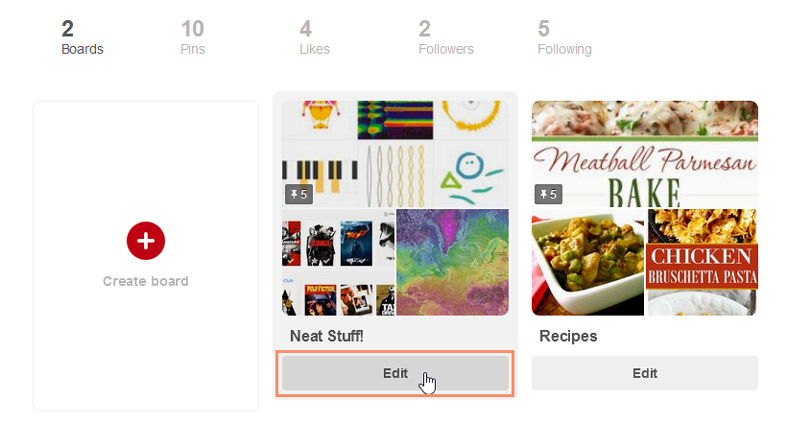The height and width of the screenshot is (423, 787).
Task: Click the Create board text label
Action: point(145,281)
